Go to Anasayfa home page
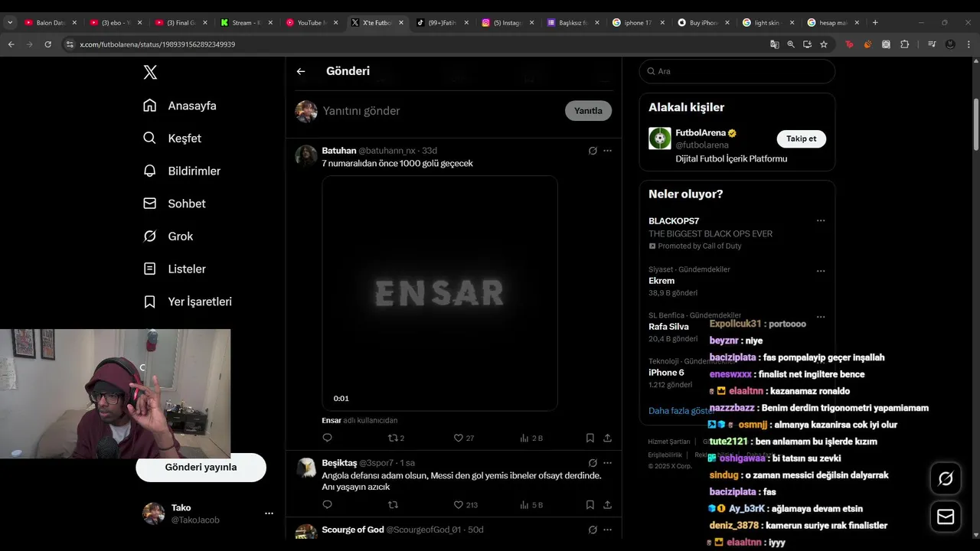Viewport: 980px width, 551px height. (180, 106)
